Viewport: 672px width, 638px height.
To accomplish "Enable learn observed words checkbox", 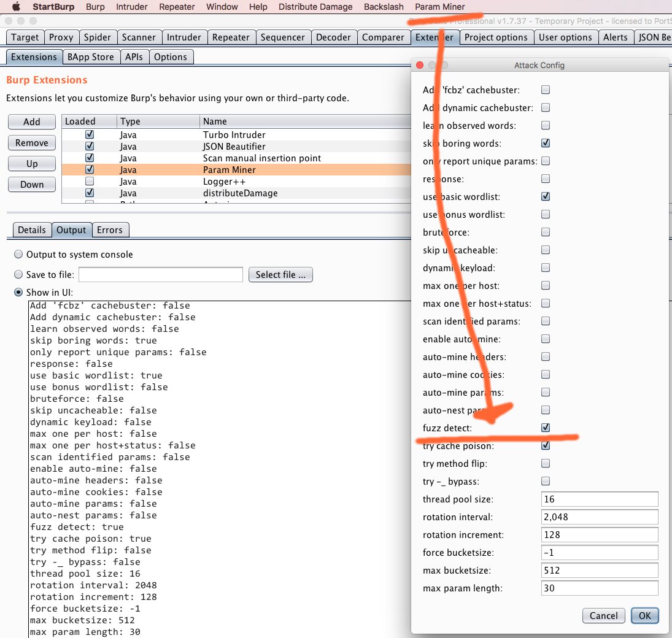I will [x=546, y=125].
